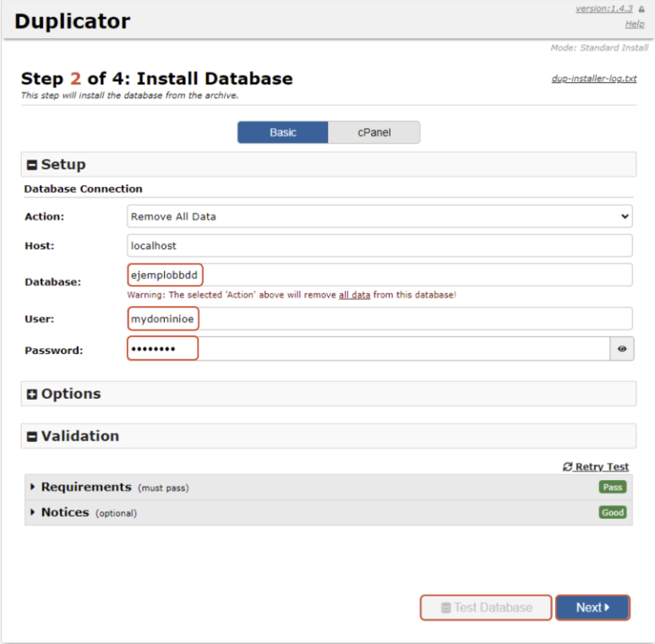Open the Help link

(635, 25)
